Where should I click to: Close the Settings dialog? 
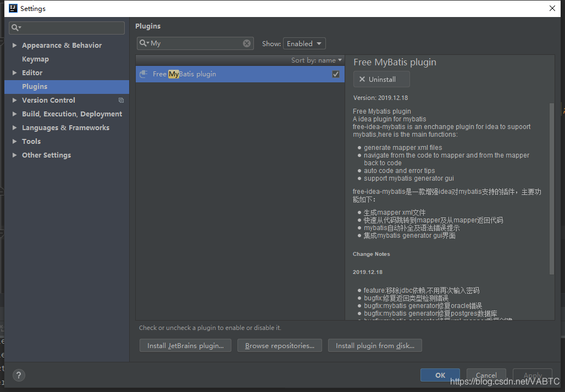(552, 8)
